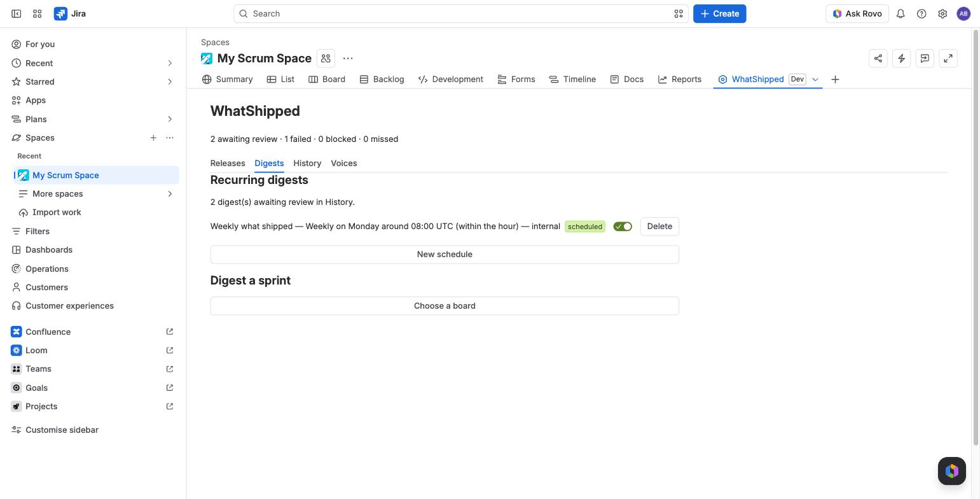980x499 pixels.
Task: Switch to the List tab
Action: point(280,79)
